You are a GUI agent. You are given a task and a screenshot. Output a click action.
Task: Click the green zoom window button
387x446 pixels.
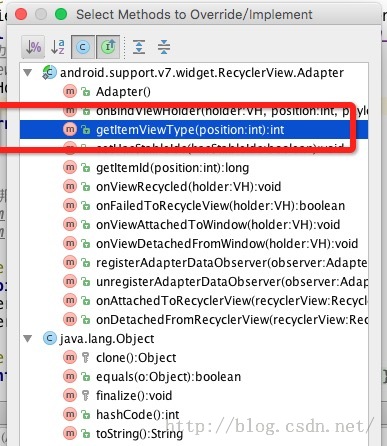[x=61, y=14]
